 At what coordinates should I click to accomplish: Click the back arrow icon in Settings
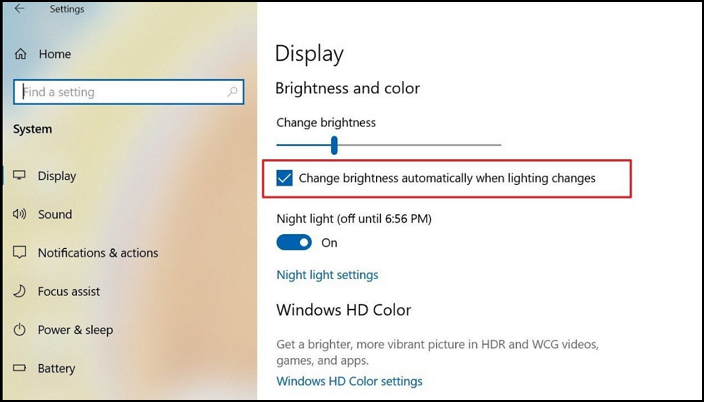19,9
